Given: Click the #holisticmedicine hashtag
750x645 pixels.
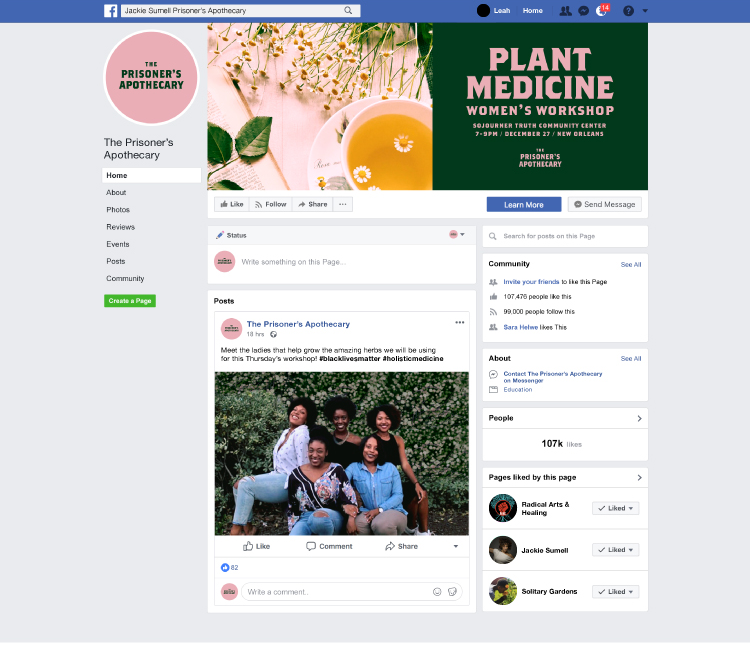Looking at the screenshot, I should click(x=413, y=358).
